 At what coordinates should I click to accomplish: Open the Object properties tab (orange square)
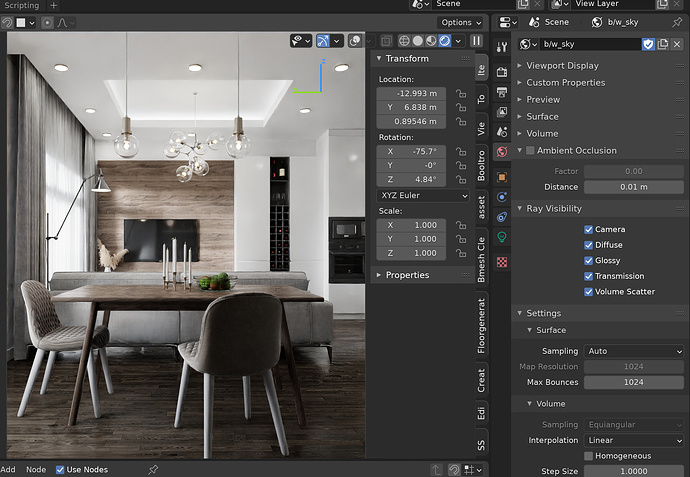(502, 177)
